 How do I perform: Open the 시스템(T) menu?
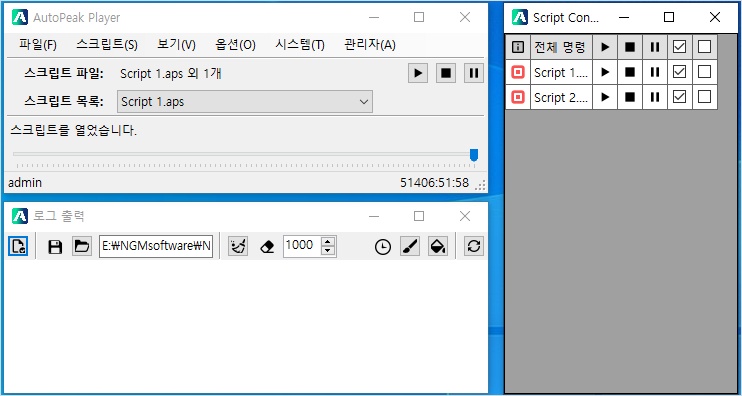(300, 45)
